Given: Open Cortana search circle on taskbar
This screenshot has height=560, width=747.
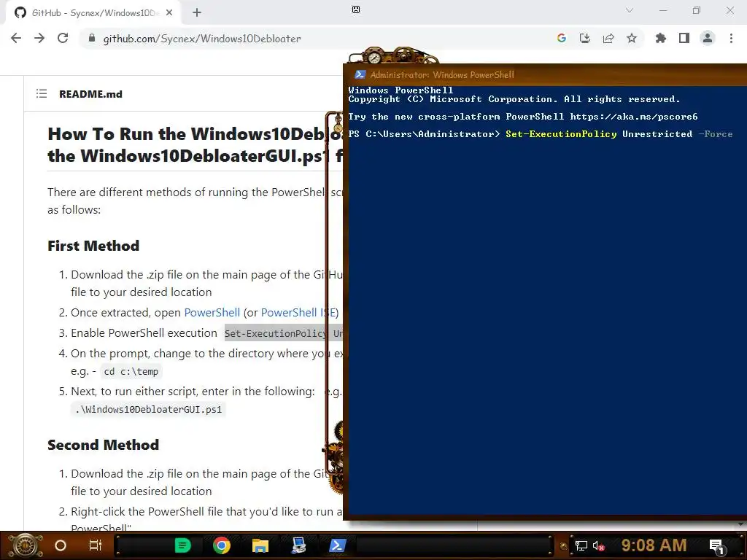Looking at the screenshot, I should [x=61, y=545].
